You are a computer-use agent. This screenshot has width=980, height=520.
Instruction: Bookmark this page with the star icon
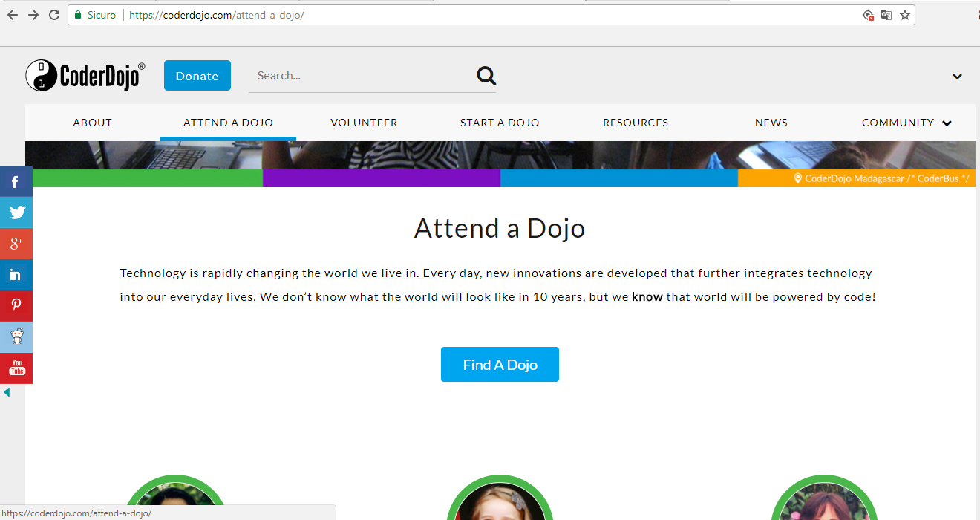905,15
